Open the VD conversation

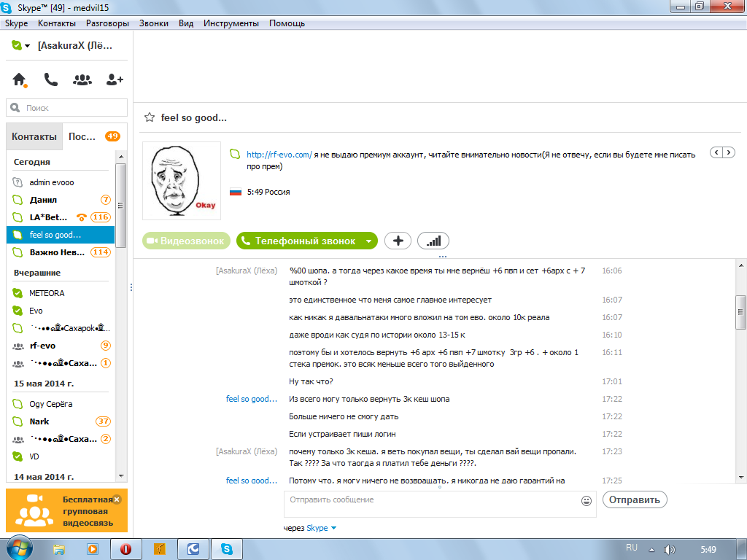61,456
